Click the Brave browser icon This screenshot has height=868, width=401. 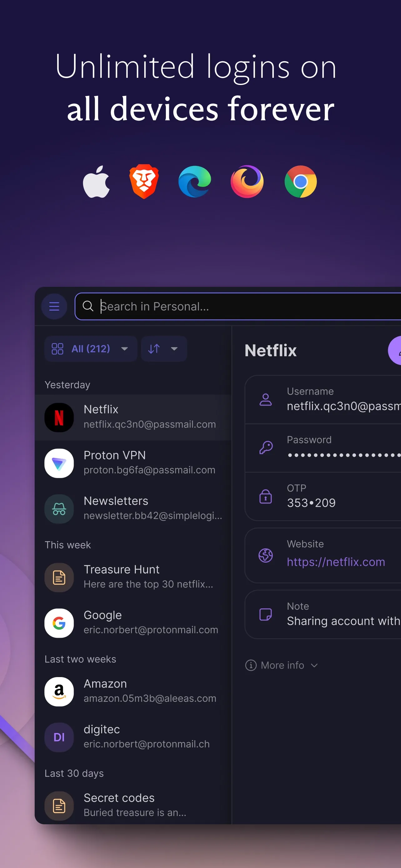[x=144, y=182]
